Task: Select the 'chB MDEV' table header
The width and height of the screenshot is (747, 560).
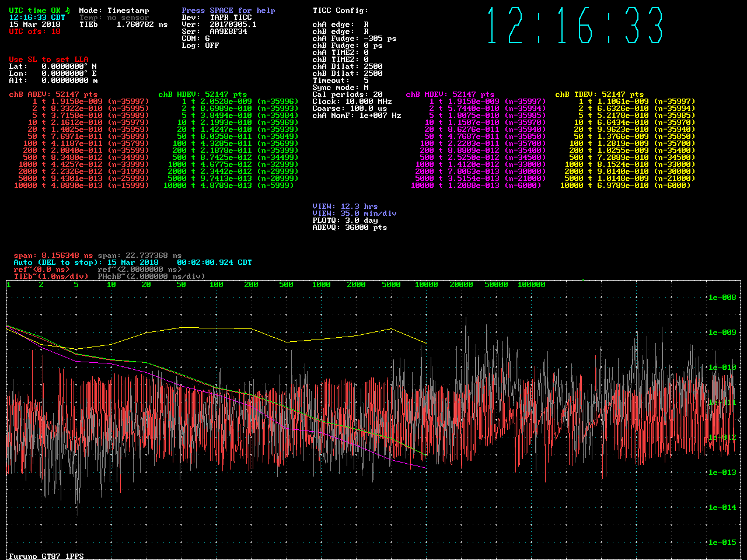Action: click(x=450, y=94)
